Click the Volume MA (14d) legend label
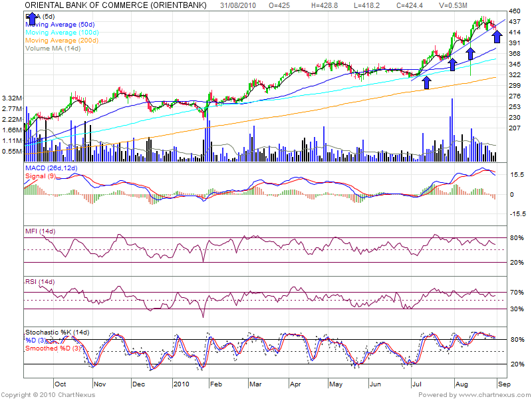Viewport: 532px width, 399px height. coord(48,49)
